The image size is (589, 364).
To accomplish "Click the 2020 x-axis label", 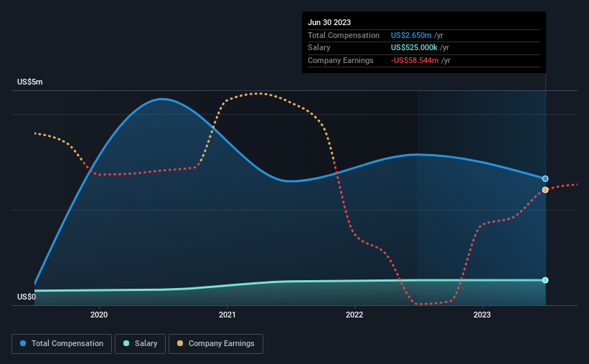I will 99,315.
